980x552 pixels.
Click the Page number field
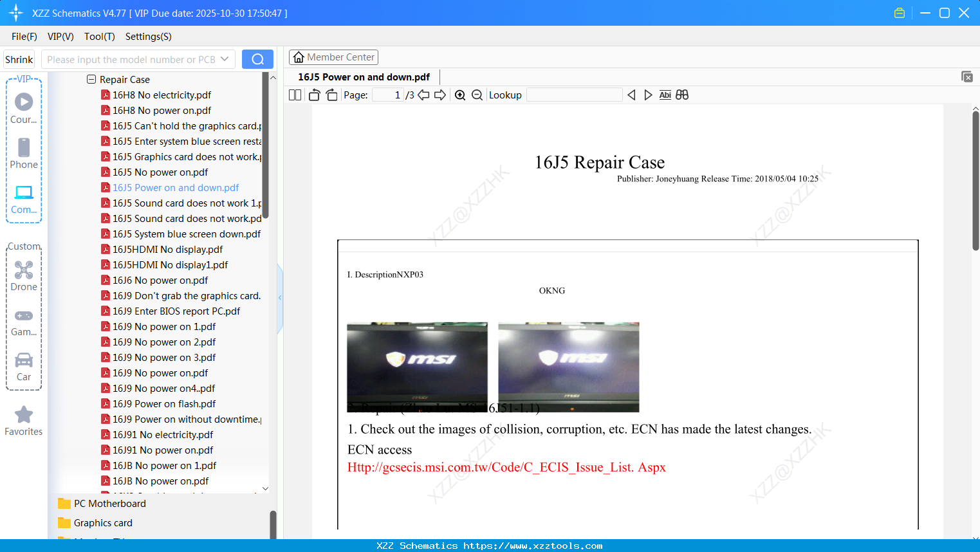coord(387,95)
